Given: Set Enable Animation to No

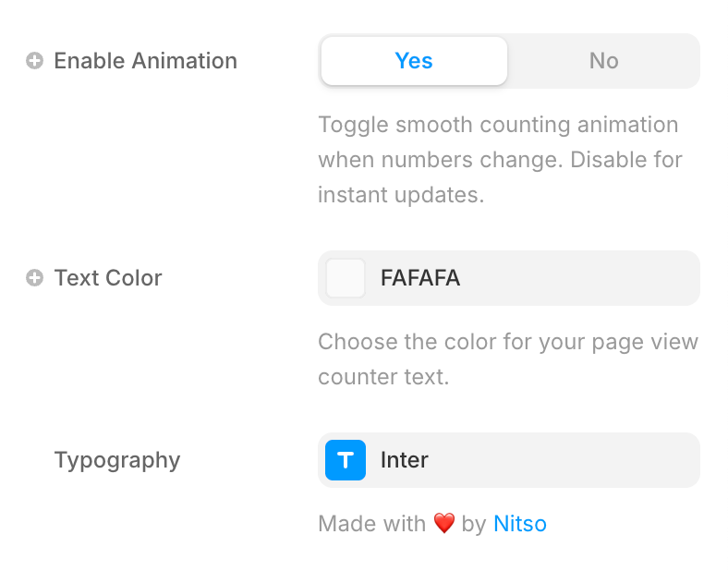Looking at the screenshot, I should coord(603,61).
